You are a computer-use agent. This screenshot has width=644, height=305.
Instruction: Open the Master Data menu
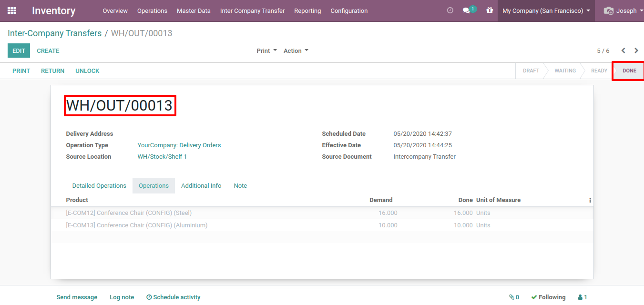coord(194,10)
